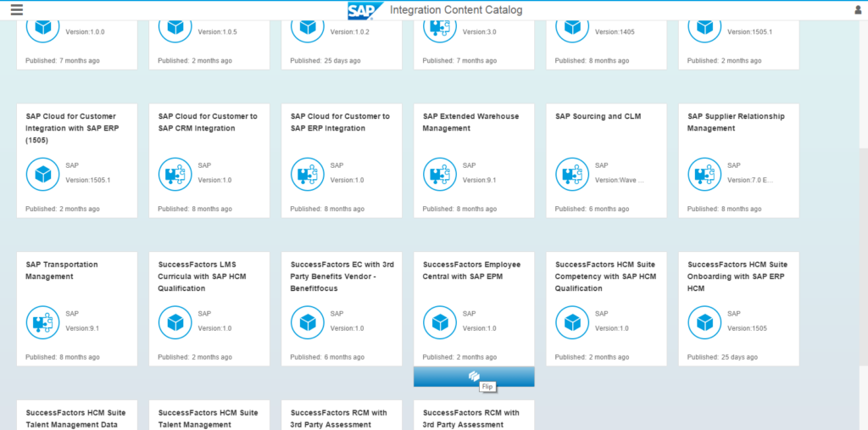Open SAP Cloud for Customer Integration with SAP ERP (1505)
The height and width of the screenshot is (430, 868).
point(72,129)
